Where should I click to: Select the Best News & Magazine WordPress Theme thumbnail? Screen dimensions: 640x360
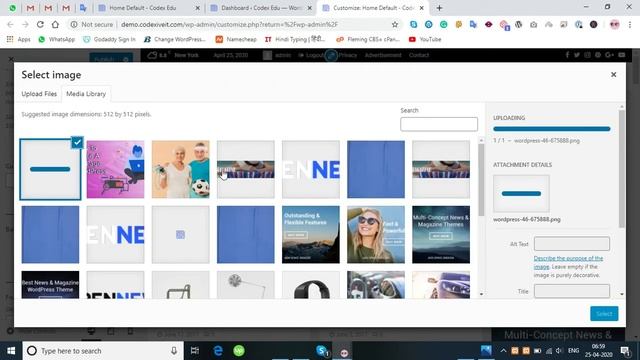[x=50, y=284]
